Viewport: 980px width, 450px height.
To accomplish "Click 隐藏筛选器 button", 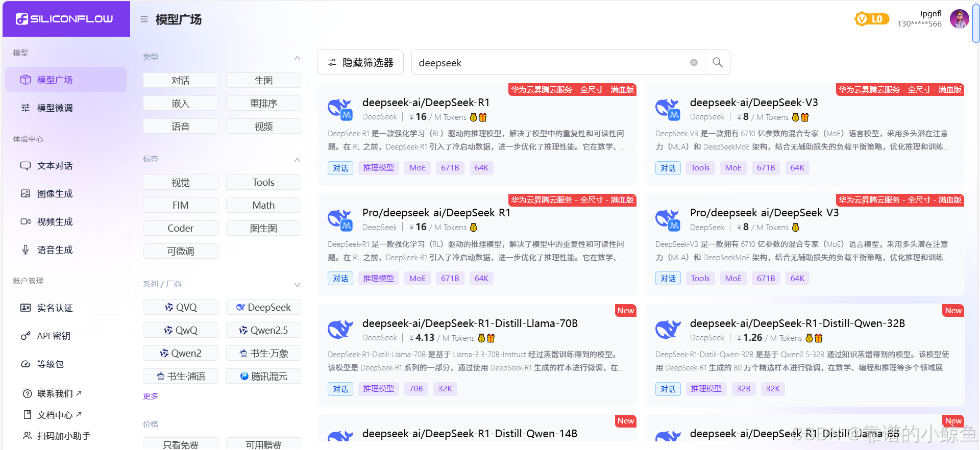I will [x=360, y=62].
